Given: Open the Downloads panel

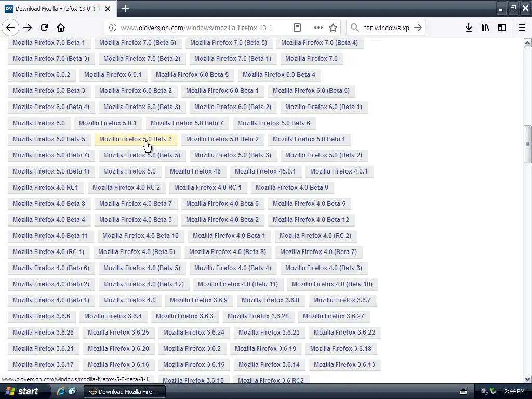Looking at the screenshot, I should point(469,28).
